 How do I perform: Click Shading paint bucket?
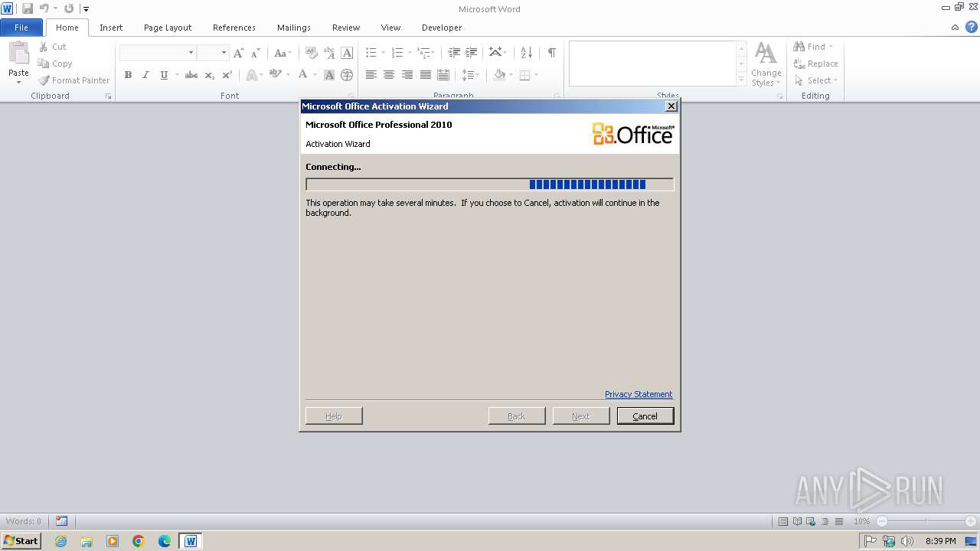pos(499,75)
